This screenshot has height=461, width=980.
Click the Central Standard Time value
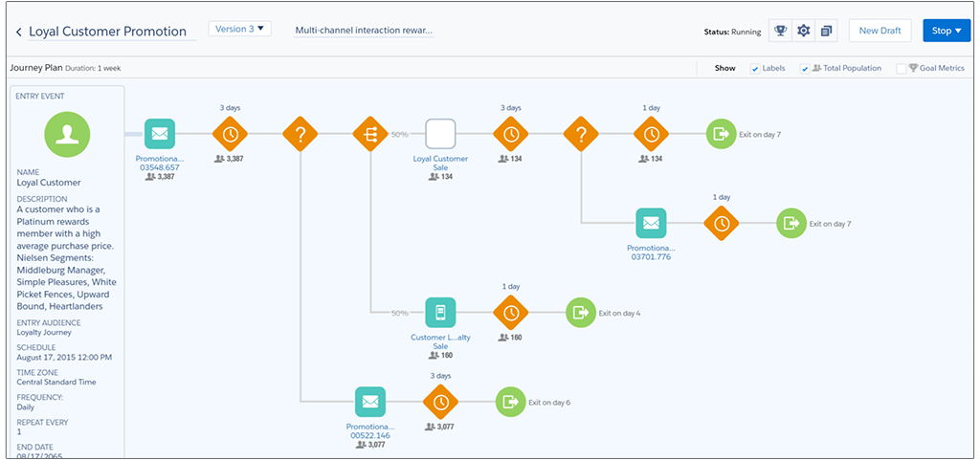coord(56,382)
